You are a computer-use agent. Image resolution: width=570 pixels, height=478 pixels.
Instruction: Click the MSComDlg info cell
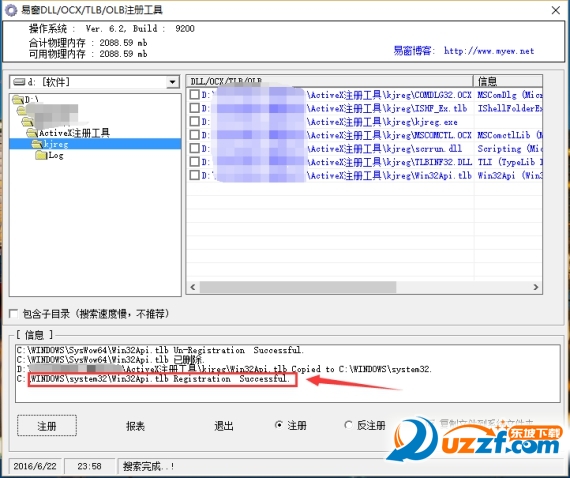509,95
